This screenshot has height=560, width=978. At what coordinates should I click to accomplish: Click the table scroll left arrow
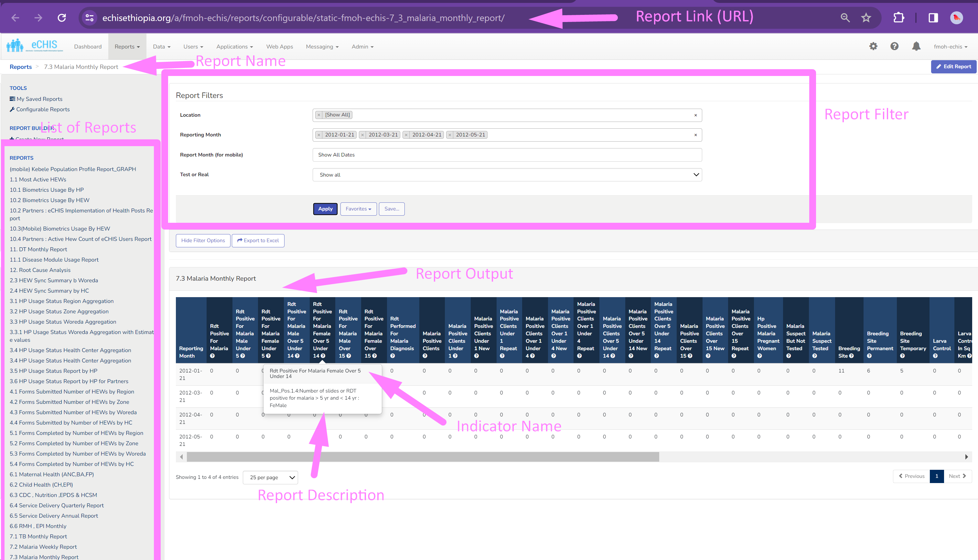tap(181, 457)
